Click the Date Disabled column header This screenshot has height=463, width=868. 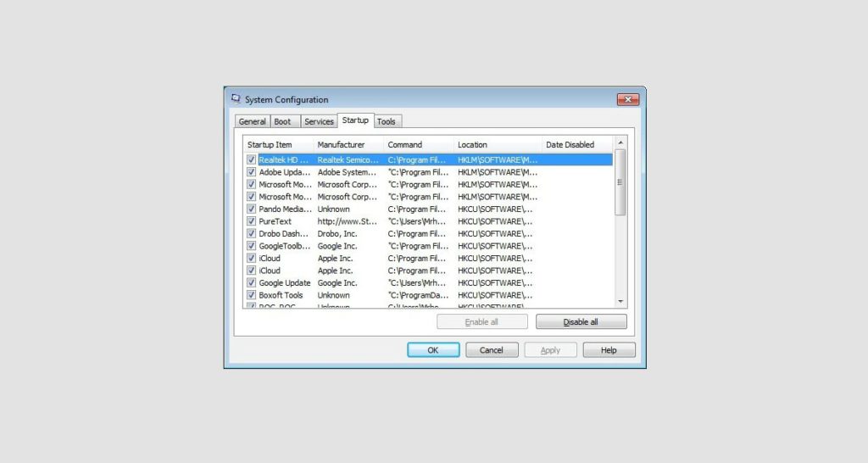[575, 145]
